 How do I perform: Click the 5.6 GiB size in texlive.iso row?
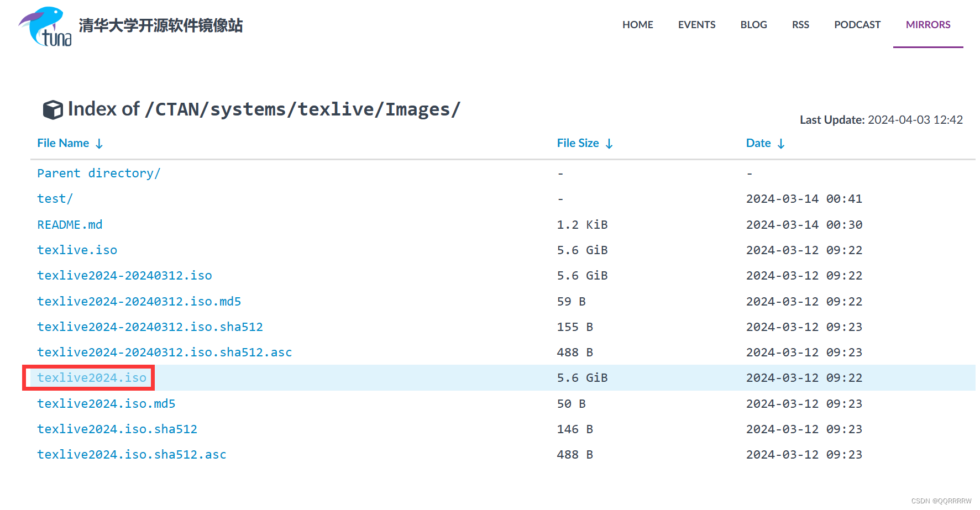point(582,250)
